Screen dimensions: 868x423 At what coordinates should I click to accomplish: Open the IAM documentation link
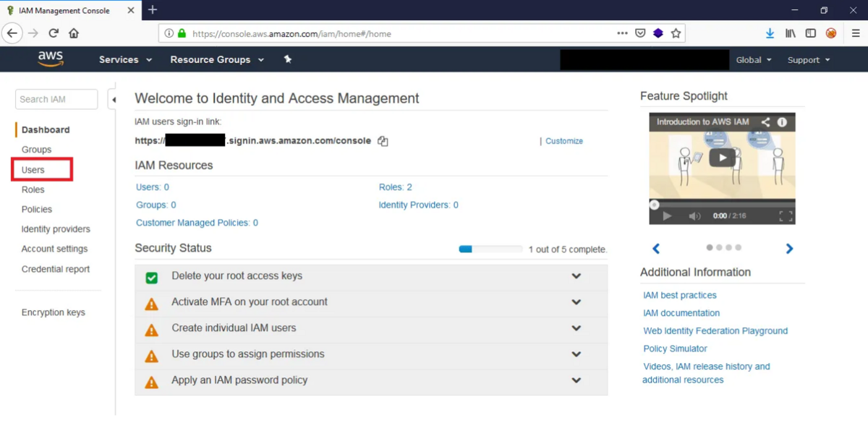pyautogui.click(x=681, y=313)
